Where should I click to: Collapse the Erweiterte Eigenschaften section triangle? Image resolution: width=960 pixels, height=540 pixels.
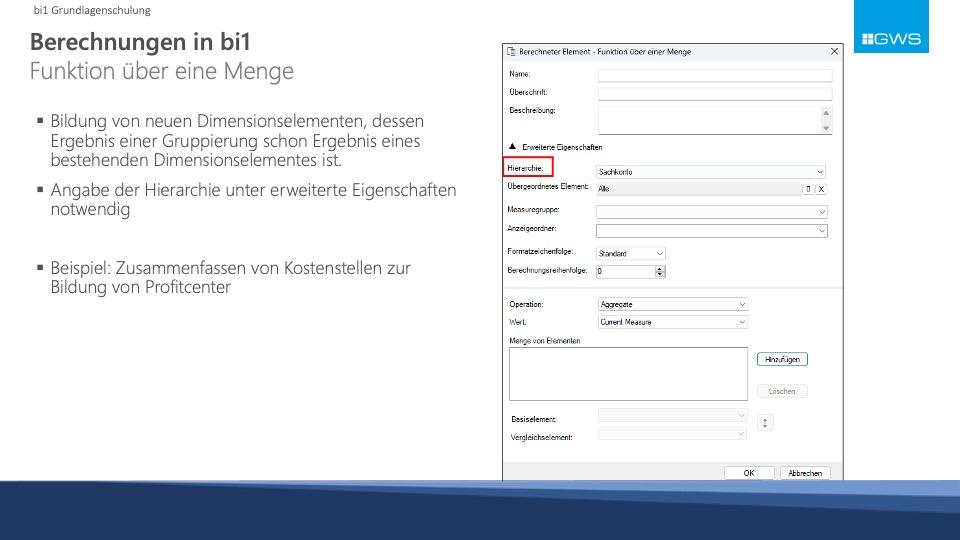click(512, 147)
